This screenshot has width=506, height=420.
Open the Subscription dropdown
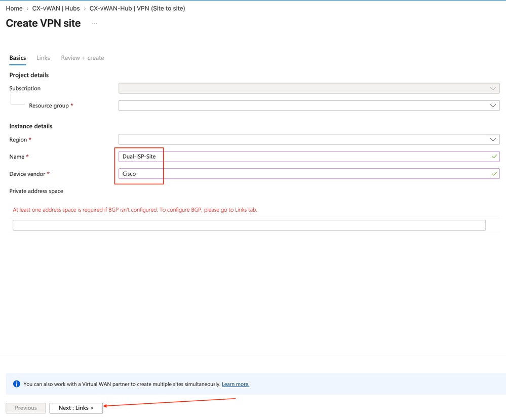(309, 88)
